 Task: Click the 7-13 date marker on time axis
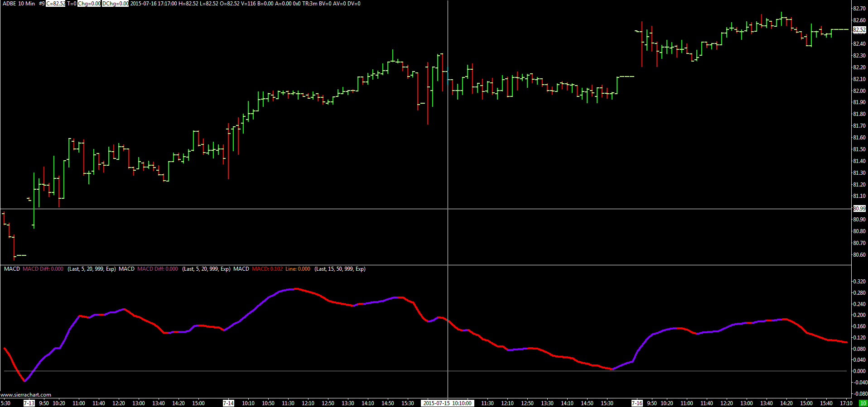(x=29, y=403)
